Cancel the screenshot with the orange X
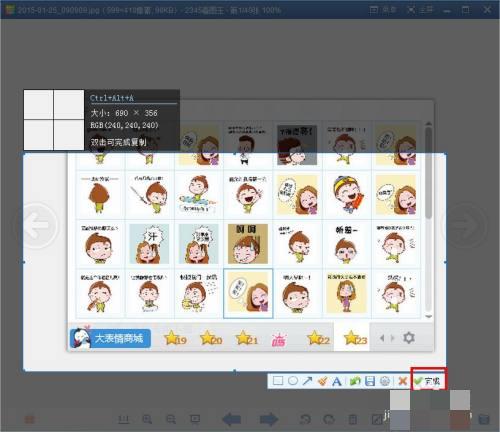 click(x=403, y=381)
